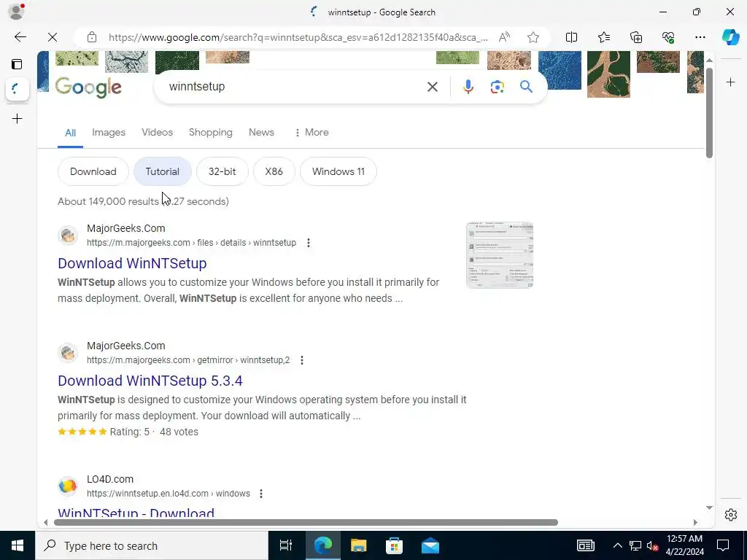The image size is (747, 560).
Task: Open Browser essentials heart icon
Action: pos(668,37)
